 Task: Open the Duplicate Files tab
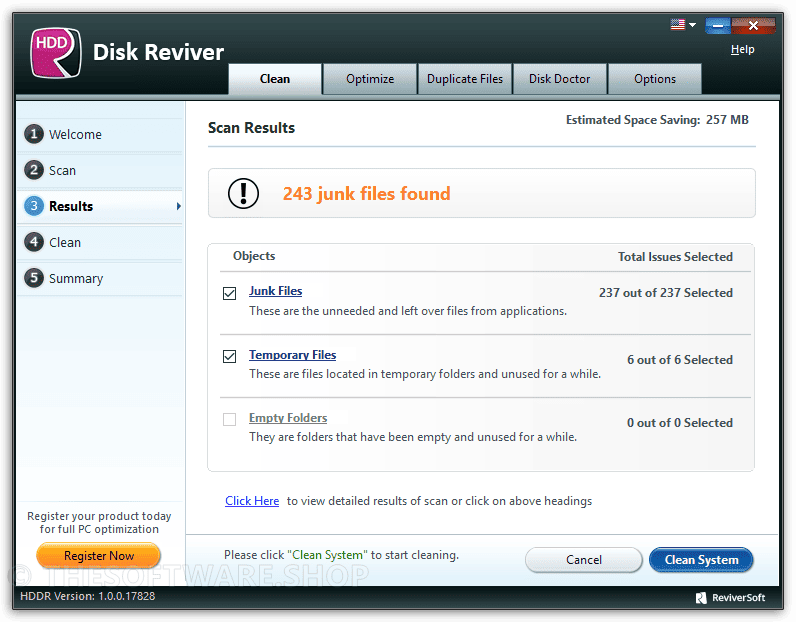[x=465, y=79]
